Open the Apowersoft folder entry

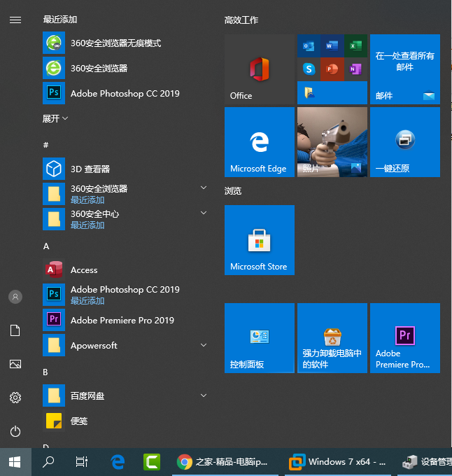pos(125,345)
